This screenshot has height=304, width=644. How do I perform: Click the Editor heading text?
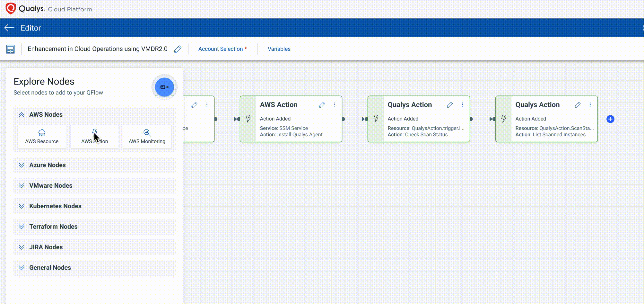pos(31,28)
